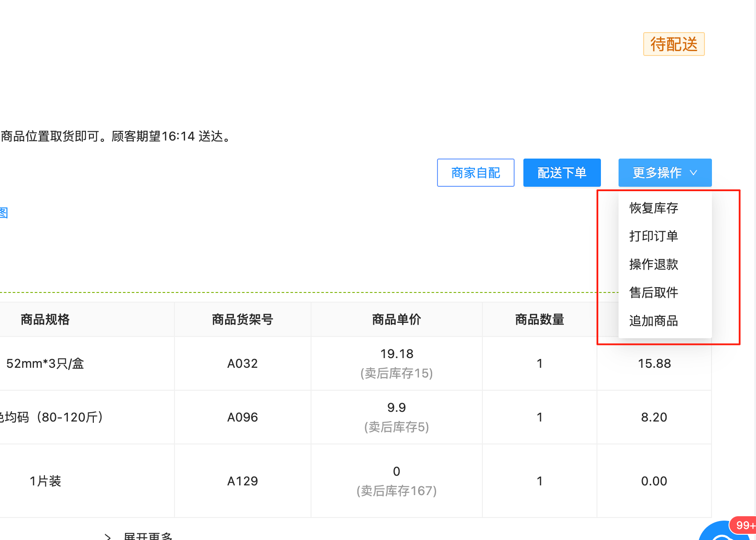Screen dimensions: 756x540
Task: Click the 商品货架号 column header
Action: pos(242,319)
